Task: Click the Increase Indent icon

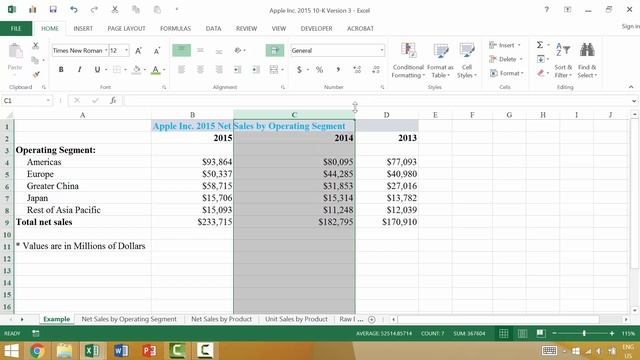Action: (256, 70)
